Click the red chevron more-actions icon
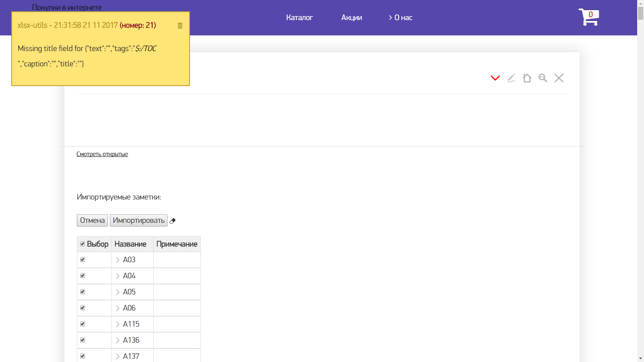This screenshot has height=362, width=644. coord(495,78)
